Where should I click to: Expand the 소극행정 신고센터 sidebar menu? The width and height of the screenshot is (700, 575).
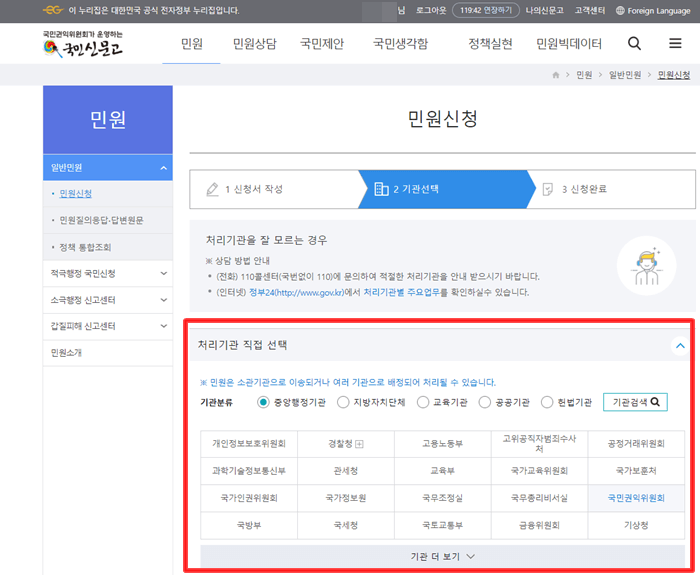[x=163, y=300]
